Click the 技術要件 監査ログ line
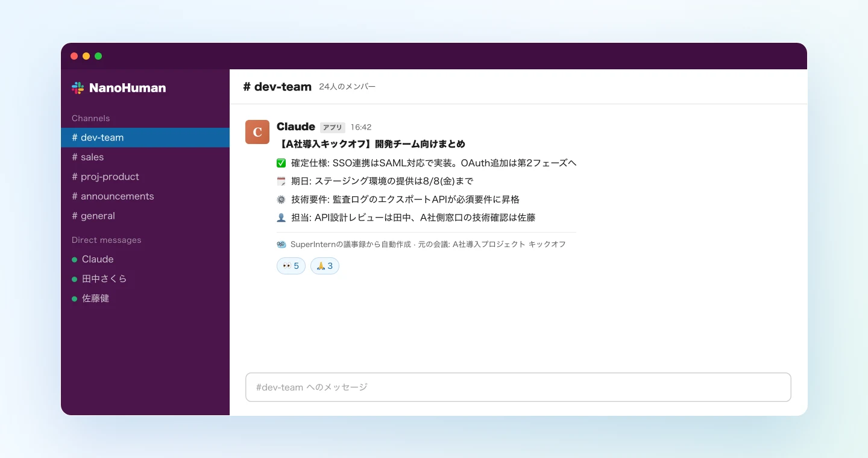Viewport: 868px width, 458px height. tap(398, 199)
